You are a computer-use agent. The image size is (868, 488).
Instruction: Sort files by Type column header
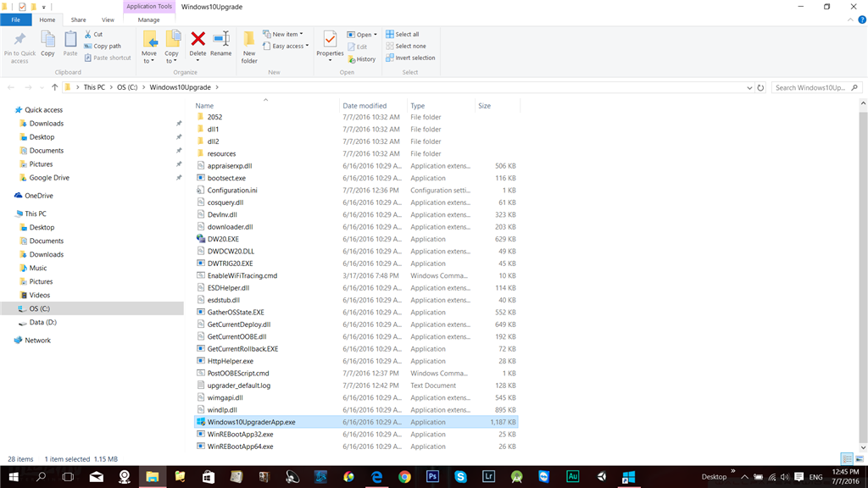[x=441, y=106]
